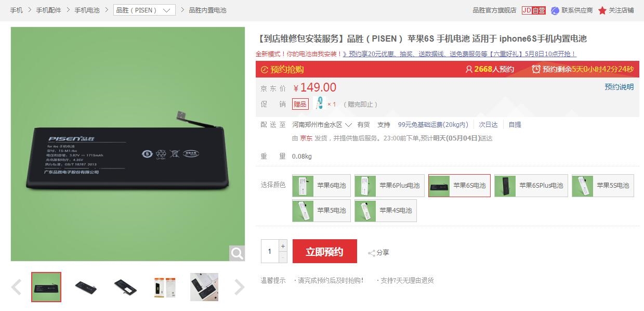Show previous thumbnails with left arrow
The image size is (644, 311).
[x=17, y=287]
